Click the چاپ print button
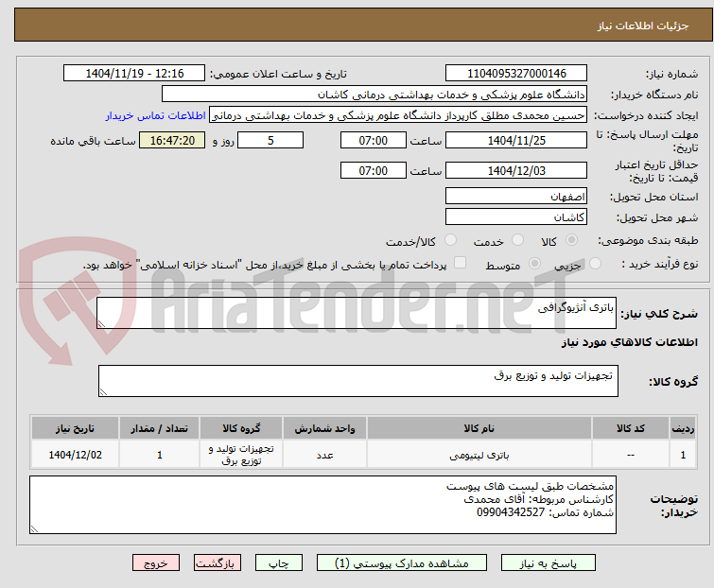Screen dimensions: 714x588 279,563
